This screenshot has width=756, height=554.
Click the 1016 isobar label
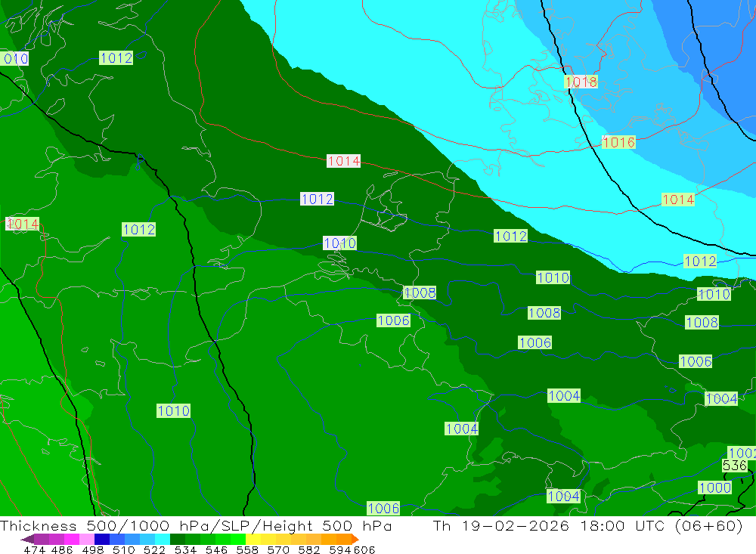coord(619,142)
